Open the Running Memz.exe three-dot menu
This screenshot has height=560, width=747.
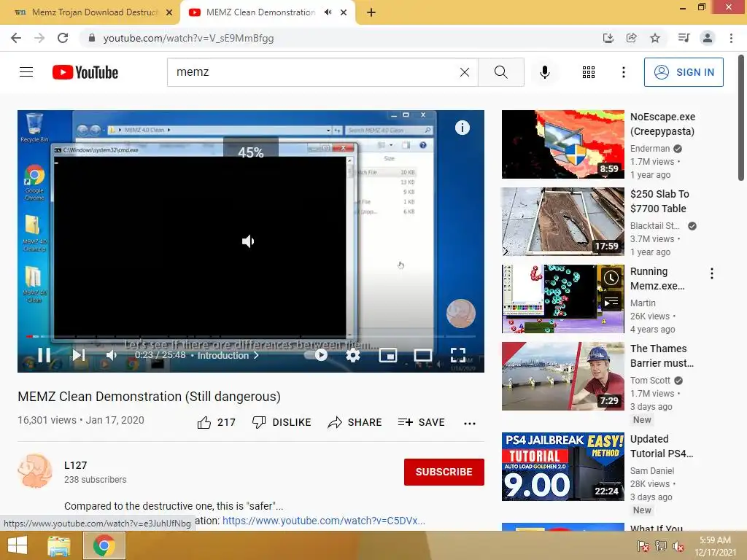(x=712, y=273)
